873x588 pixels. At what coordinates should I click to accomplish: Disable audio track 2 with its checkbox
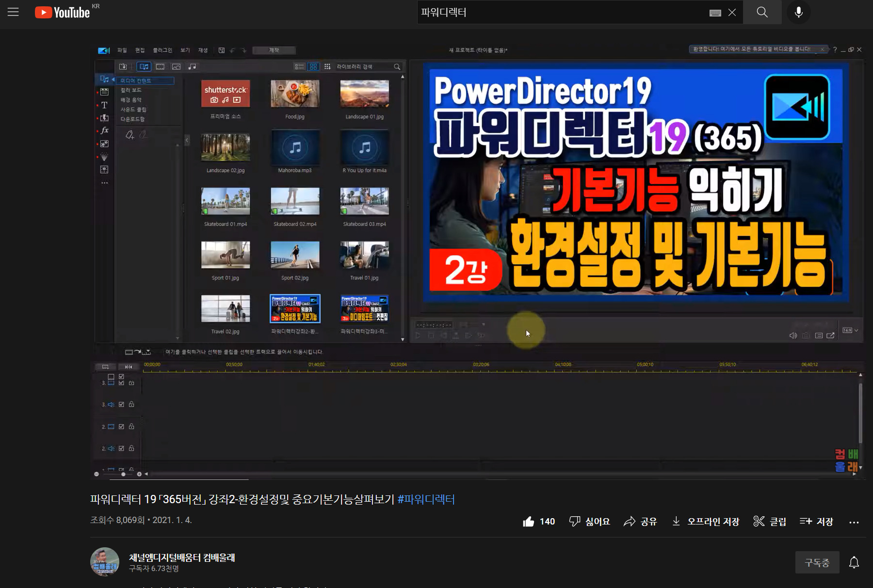[121, 448]
